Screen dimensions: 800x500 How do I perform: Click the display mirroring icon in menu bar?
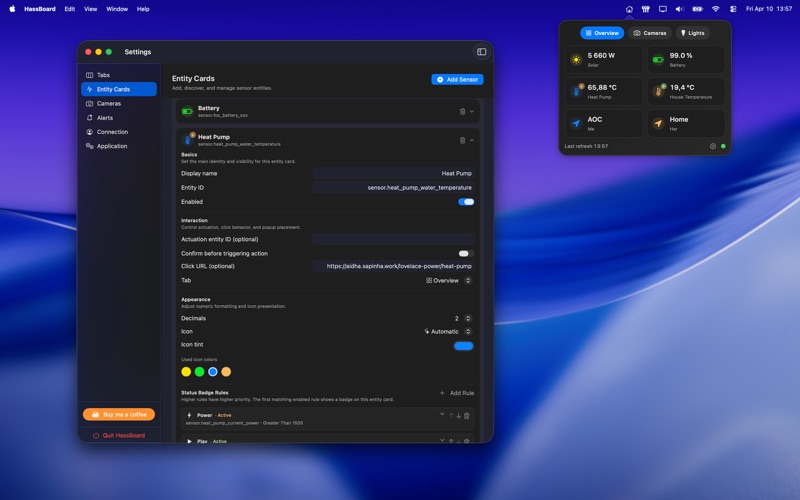(662, 9)
